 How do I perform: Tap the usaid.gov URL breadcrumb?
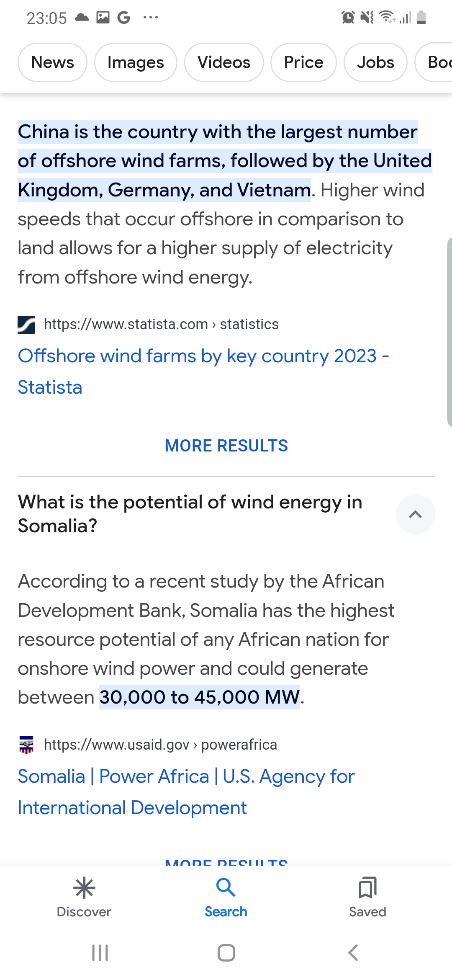160,745
